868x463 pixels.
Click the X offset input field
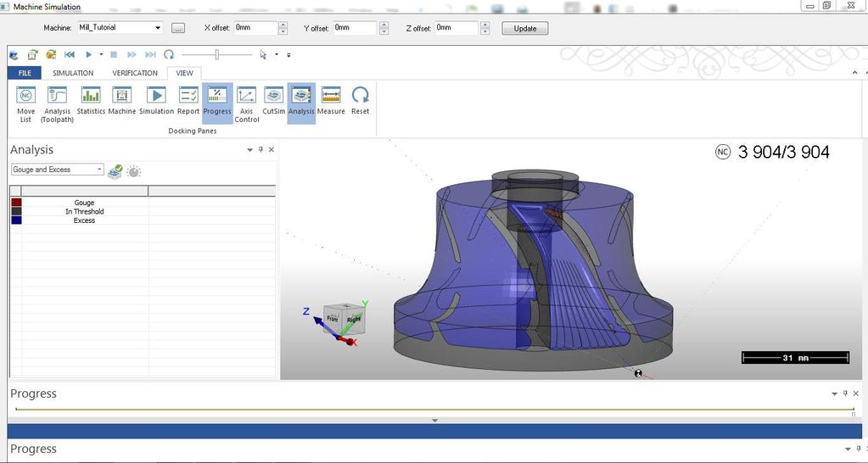click(255, 28)
